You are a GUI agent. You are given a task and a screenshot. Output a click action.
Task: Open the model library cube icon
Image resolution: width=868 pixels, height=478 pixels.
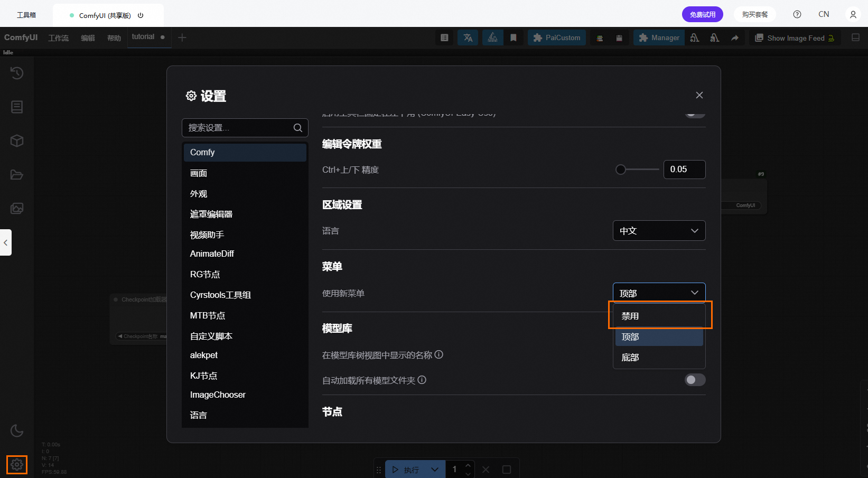click(17, 140)
